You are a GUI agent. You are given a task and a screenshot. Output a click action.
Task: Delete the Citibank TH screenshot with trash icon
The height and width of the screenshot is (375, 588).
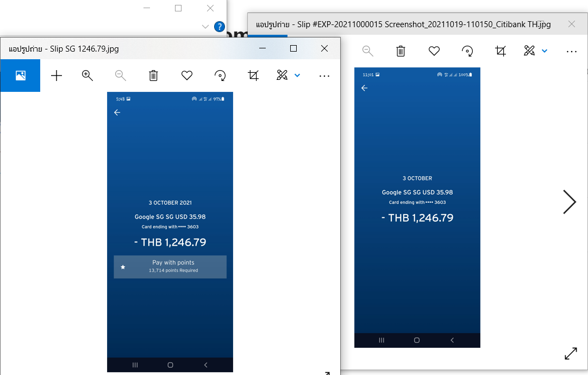point(401,51)
